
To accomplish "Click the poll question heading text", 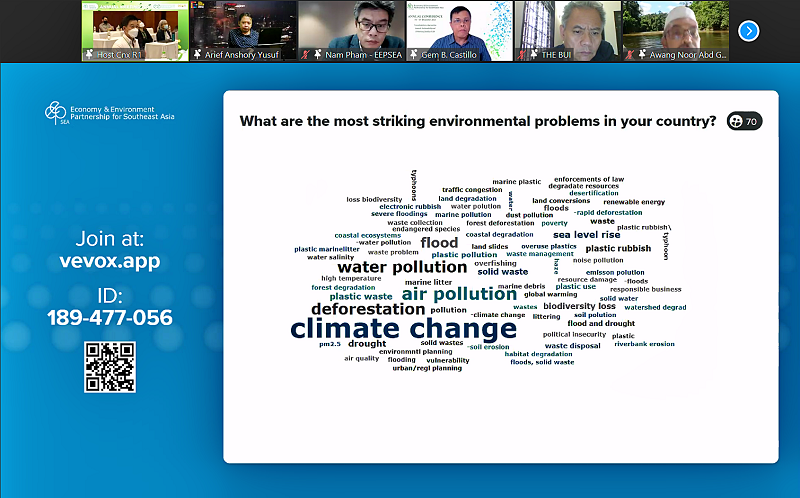I will (x=477, y=122).
